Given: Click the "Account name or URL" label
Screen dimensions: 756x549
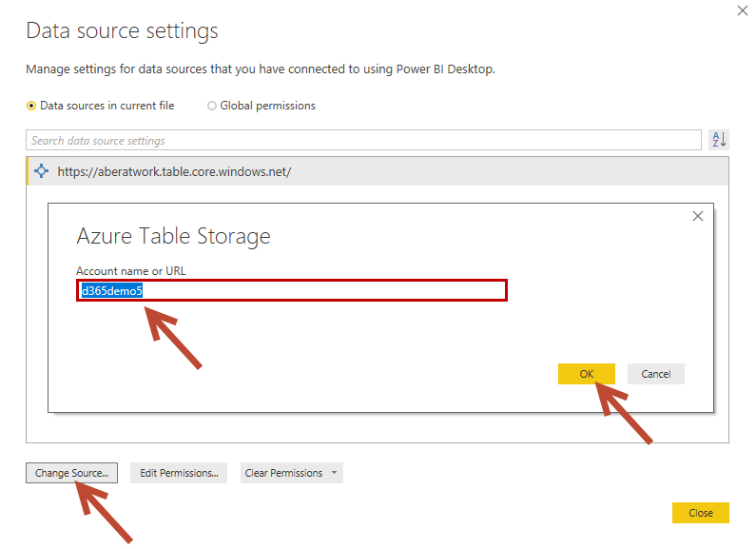Looking at the screenshot, I should coord(131,271).
